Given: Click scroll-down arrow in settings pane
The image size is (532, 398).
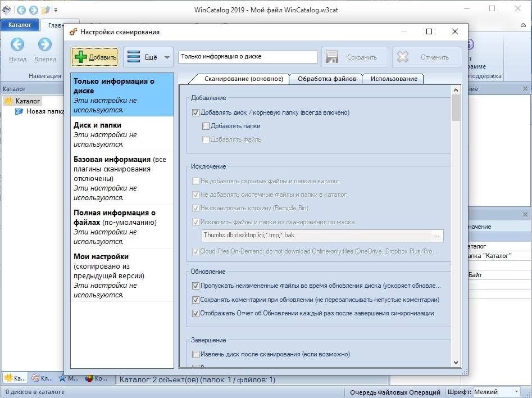Looking at the screenshot, I should tap(456, 363).
